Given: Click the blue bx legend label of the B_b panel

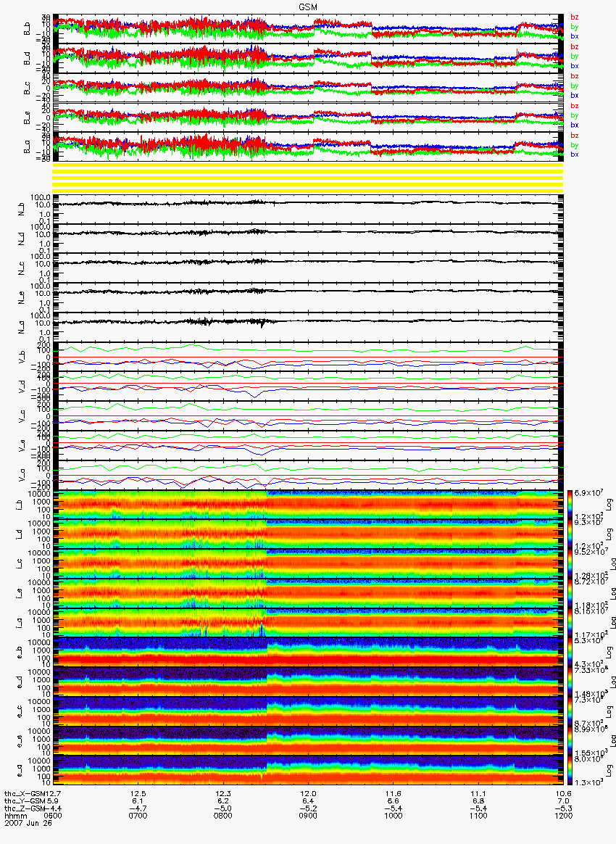Looking at the screenshot, I should pyautogui.click(x=574, y=36).
